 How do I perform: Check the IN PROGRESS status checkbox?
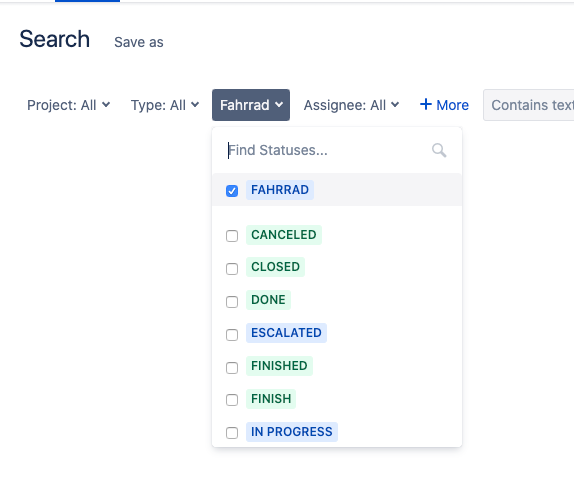pos(232,433)
